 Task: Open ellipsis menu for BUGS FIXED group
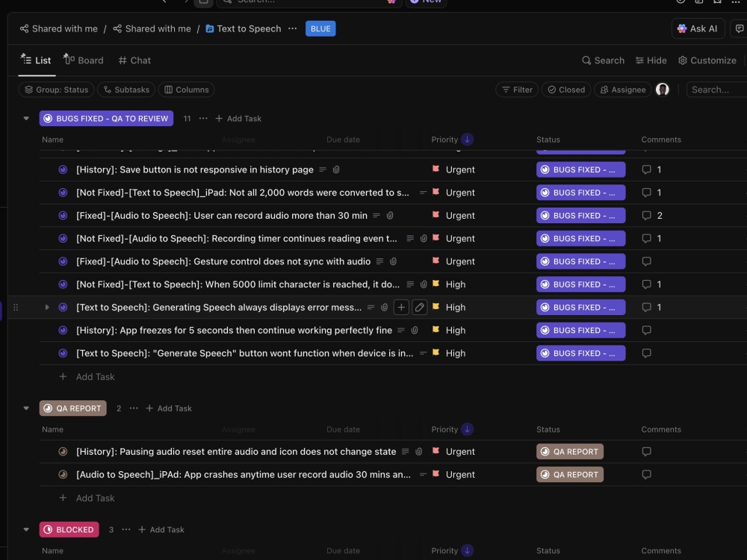(203, 119)
